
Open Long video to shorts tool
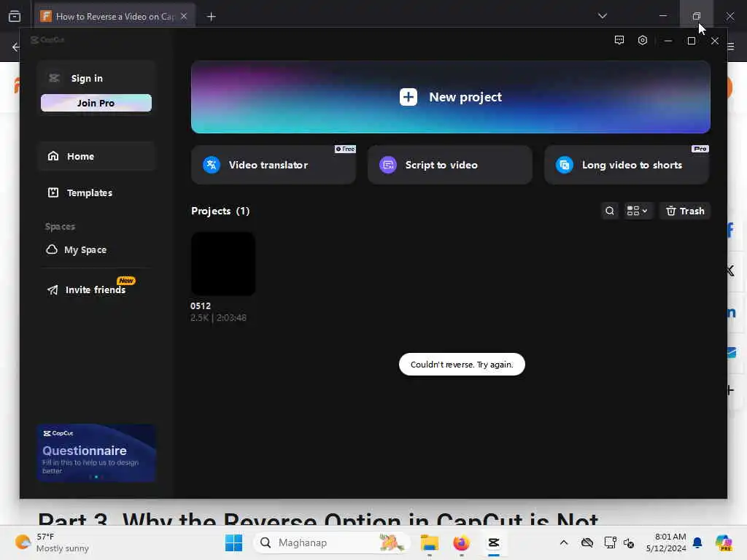[627, 165]
